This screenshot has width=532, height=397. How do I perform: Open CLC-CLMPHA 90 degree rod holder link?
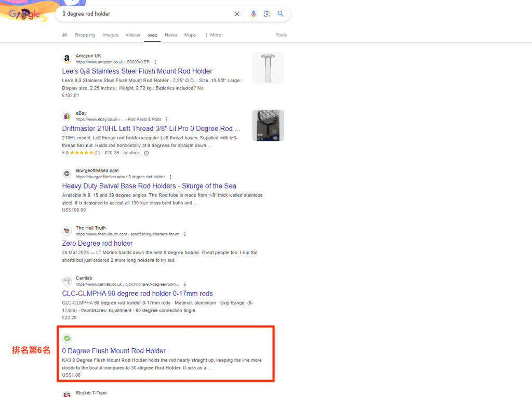[x=137, y=294]
